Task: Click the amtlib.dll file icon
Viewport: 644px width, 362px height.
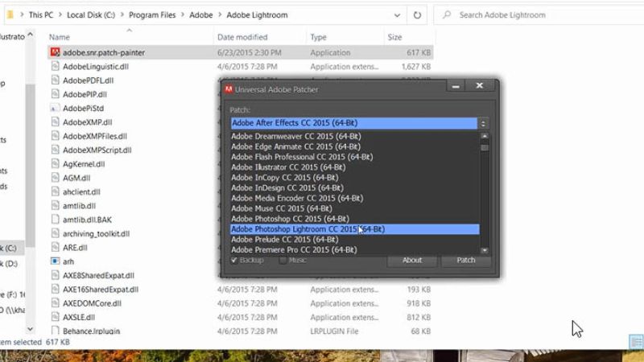Action: coord(55,206)
